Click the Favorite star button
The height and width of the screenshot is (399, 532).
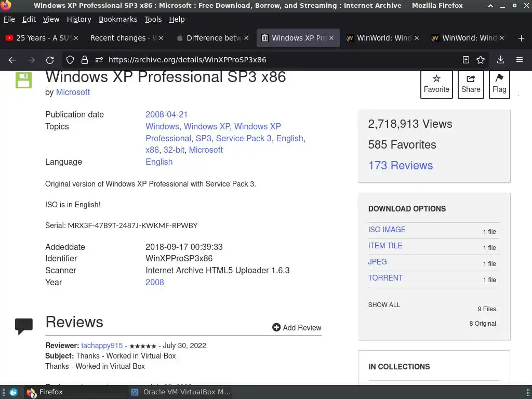point(436,85)
